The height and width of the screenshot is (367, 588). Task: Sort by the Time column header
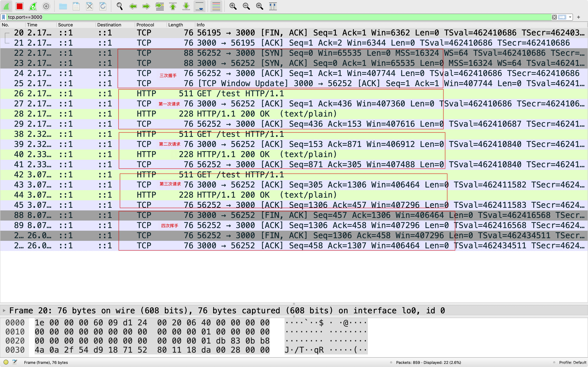click(x=32, y=25)
